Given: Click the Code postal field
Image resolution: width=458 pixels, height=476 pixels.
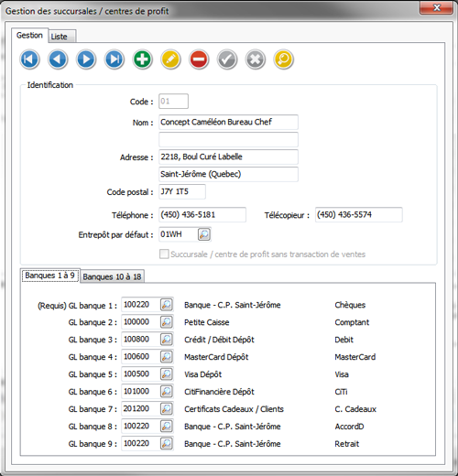Looking at the screenshot, I should click(x=182, y=191).
